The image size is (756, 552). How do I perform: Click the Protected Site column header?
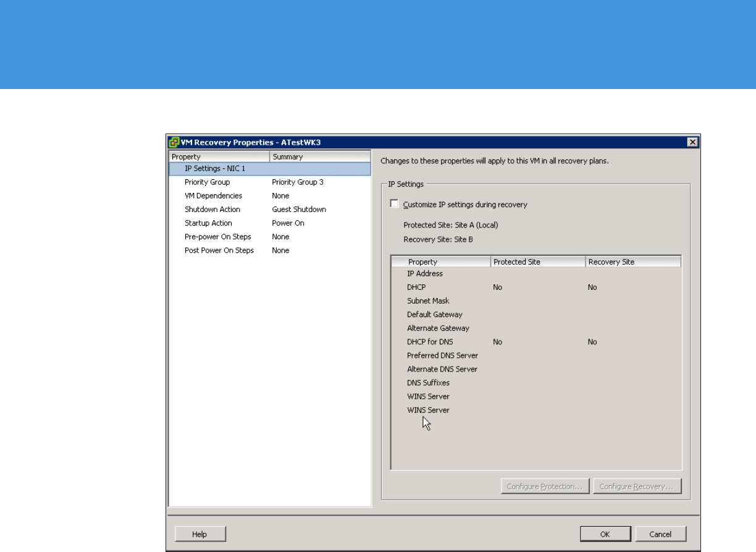pos(538,262)
